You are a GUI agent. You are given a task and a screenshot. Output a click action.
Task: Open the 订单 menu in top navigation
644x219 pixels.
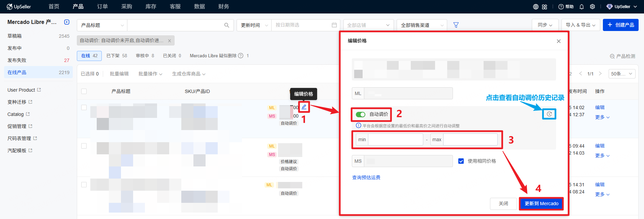pos(102,7)
